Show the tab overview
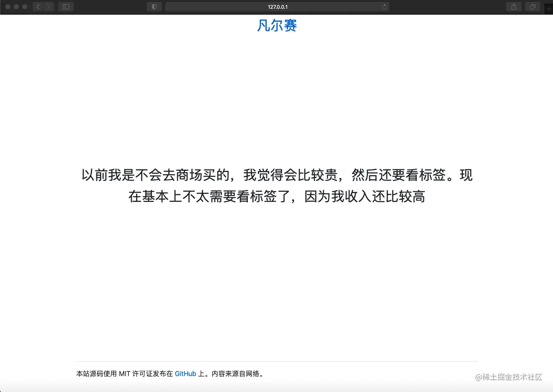 pos(532,7)
